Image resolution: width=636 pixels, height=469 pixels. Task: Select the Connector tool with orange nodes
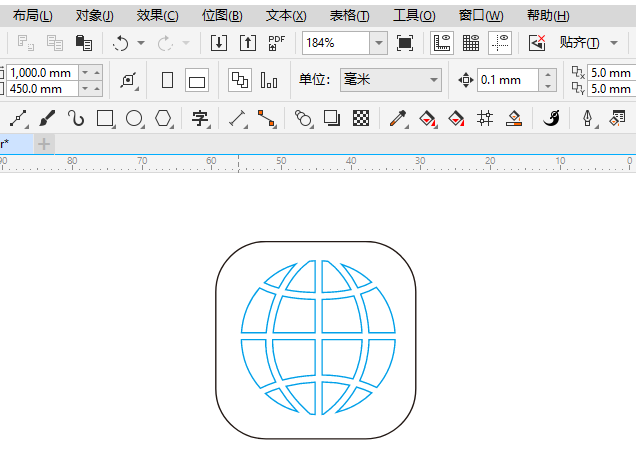(266, 118)
